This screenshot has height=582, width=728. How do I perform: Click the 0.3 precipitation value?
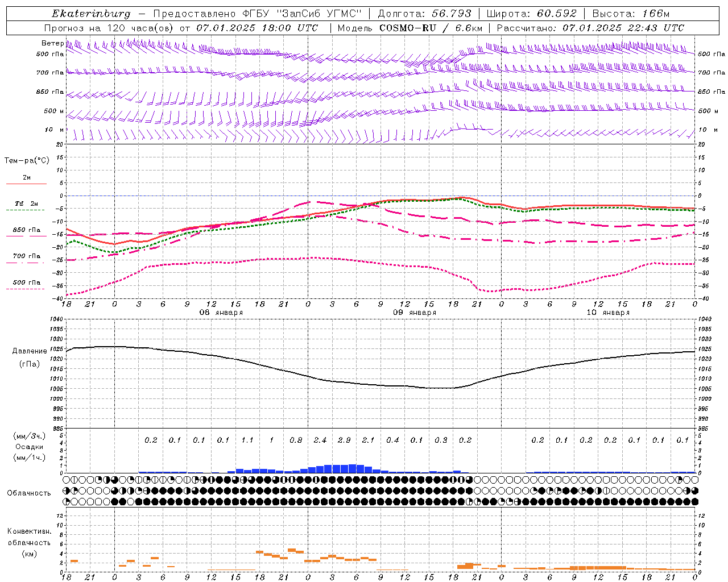pos(441,440)
